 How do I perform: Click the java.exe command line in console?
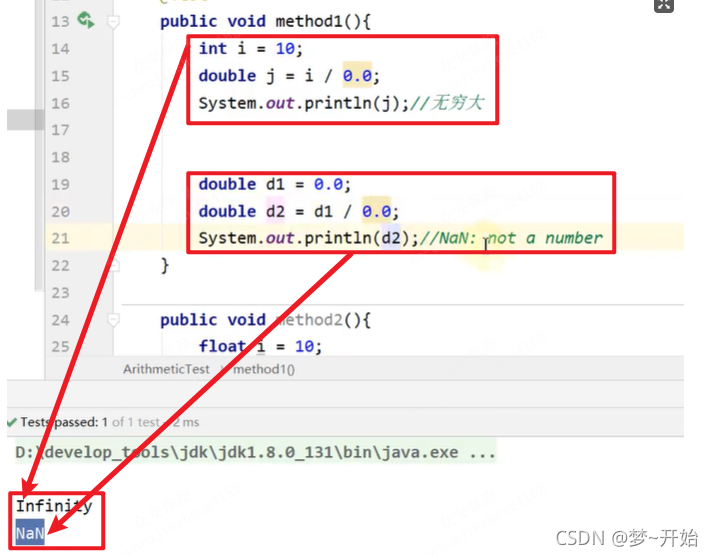pos(255,452)
